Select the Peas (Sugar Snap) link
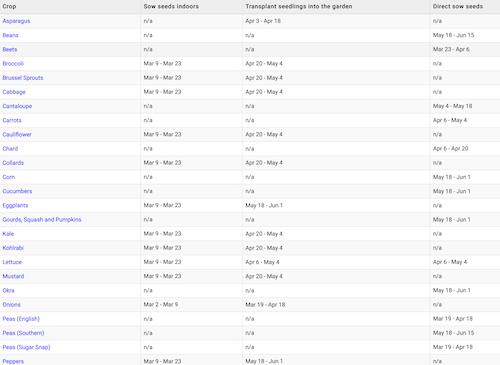 click(26, 347)
